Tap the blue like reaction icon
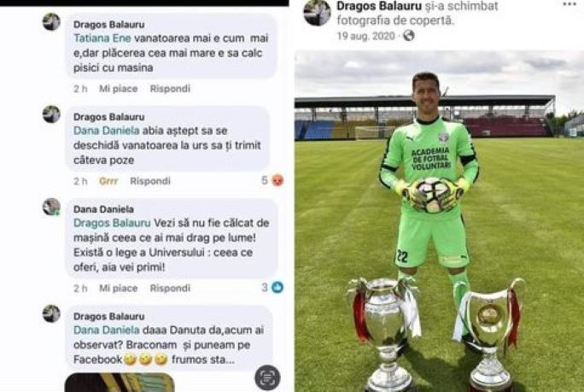This screenshot has width=584, height=392. coord(277,287)
